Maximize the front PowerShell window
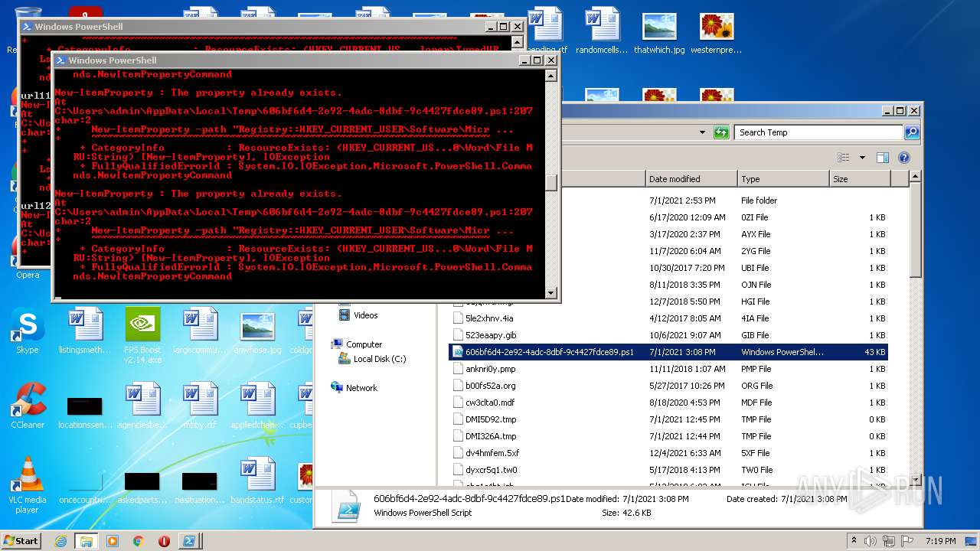The image size is (980, 551). pos(537,60)
